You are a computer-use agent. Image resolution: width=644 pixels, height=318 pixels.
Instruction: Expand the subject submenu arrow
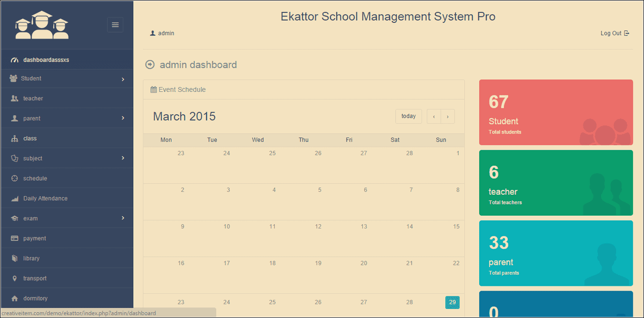click(x=123, y=158)
